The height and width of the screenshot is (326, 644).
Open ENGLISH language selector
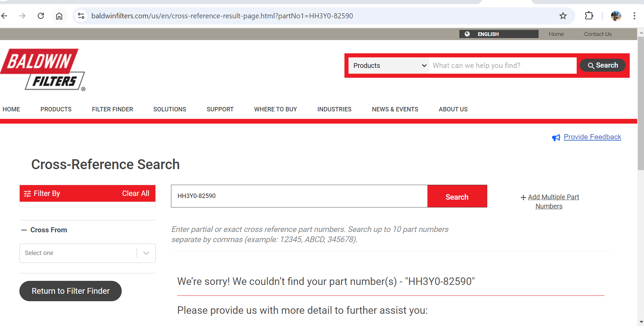click(x=499, y=34)
